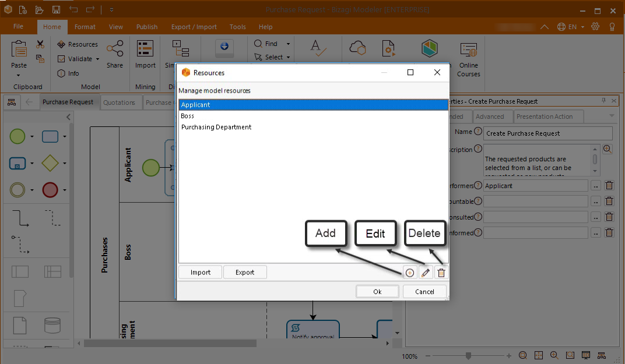Viewport: 625px width, 364px height.
Task: Select the gateway diamond shape
Action: (50, 164)
